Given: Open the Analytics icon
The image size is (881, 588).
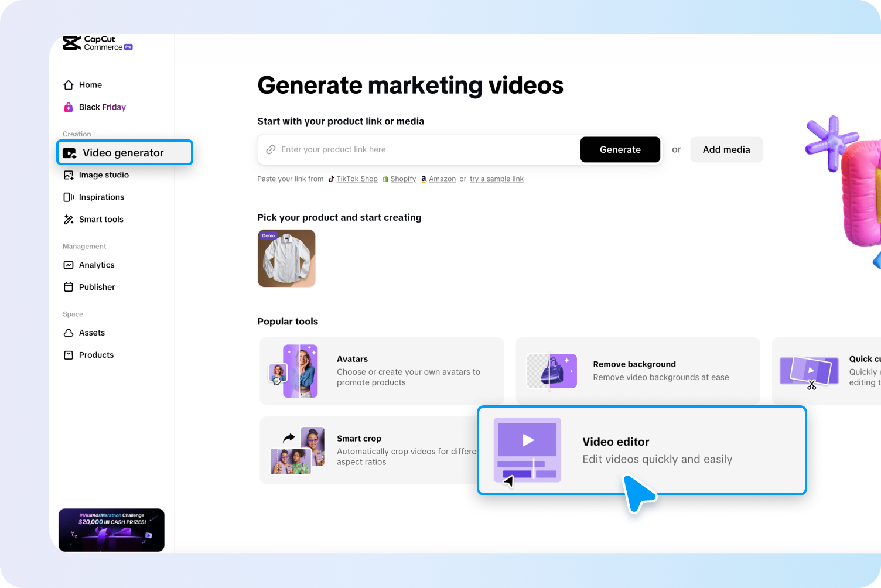Looking at the screenshot, I should tap(69, 265).
